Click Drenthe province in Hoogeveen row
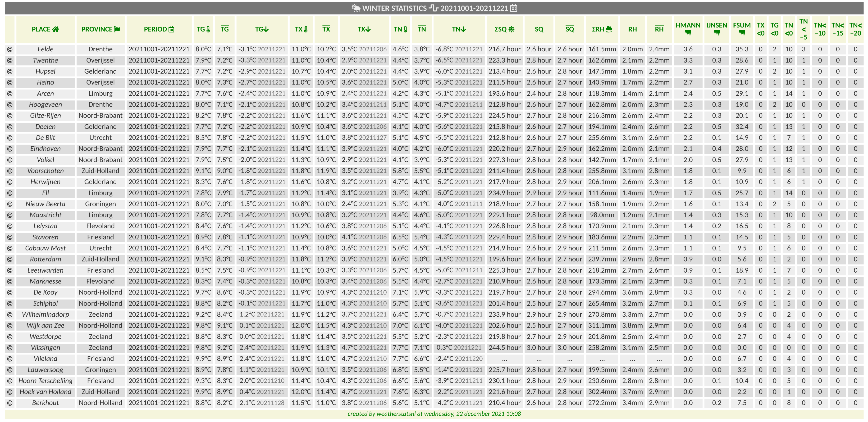868x422 pixels. click(x=101, y=105)
